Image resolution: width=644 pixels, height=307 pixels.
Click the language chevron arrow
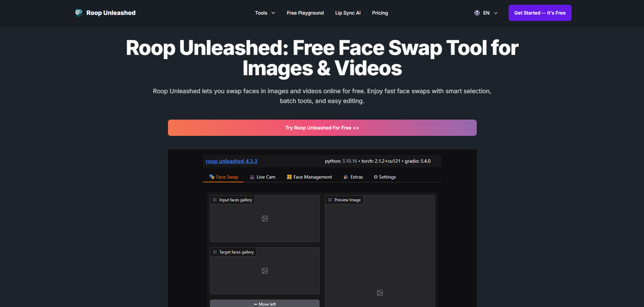point(496,13)
